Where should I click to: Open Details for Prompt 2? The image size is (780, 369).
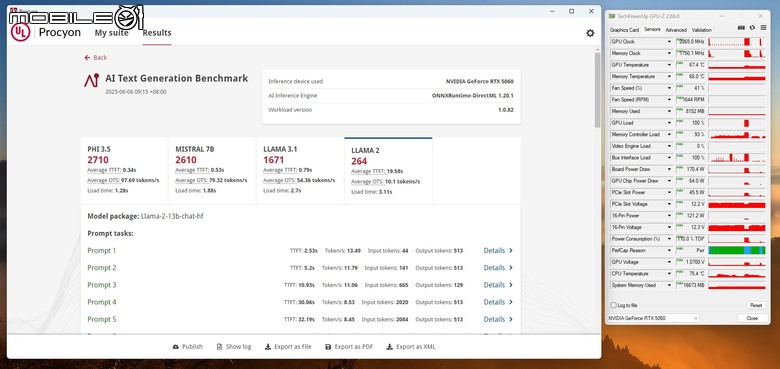[x=498, y=268]
